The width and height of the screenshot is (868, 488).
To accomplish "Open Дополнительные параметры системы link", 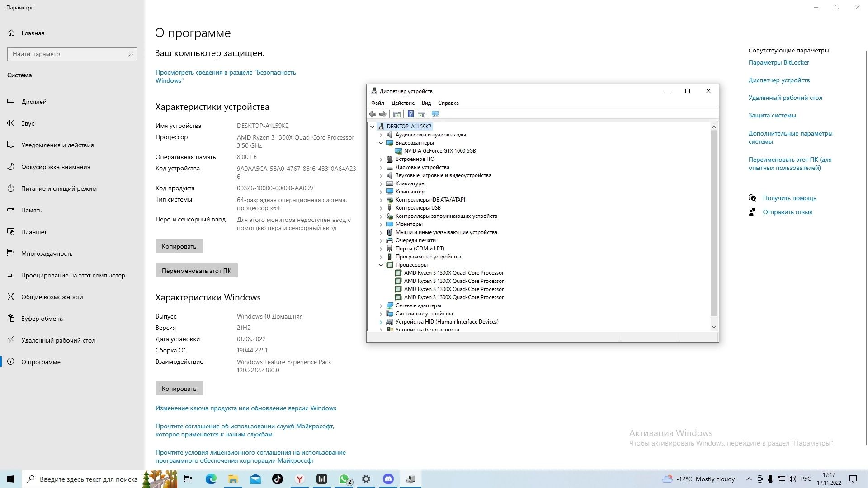I will (790, 137).
